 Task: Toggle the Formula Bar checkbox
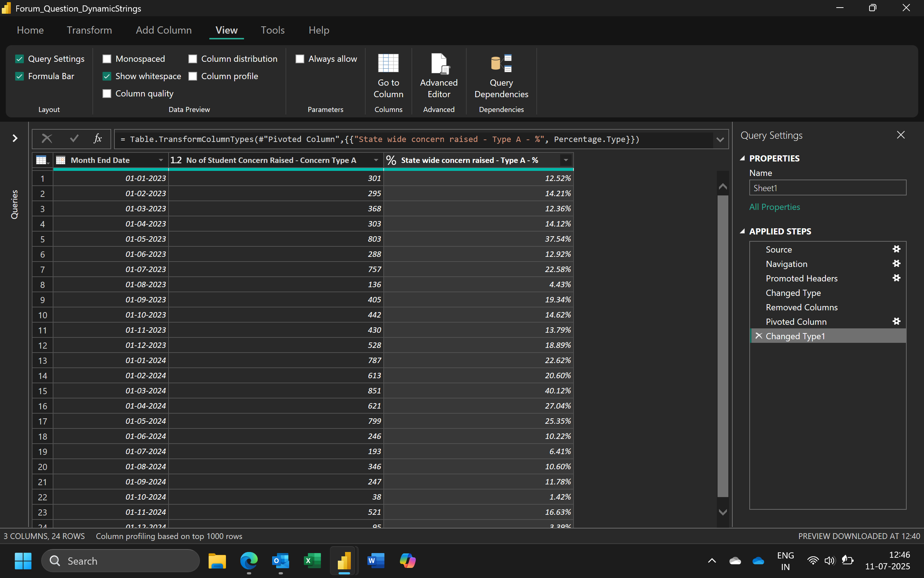tap(19, 76)
